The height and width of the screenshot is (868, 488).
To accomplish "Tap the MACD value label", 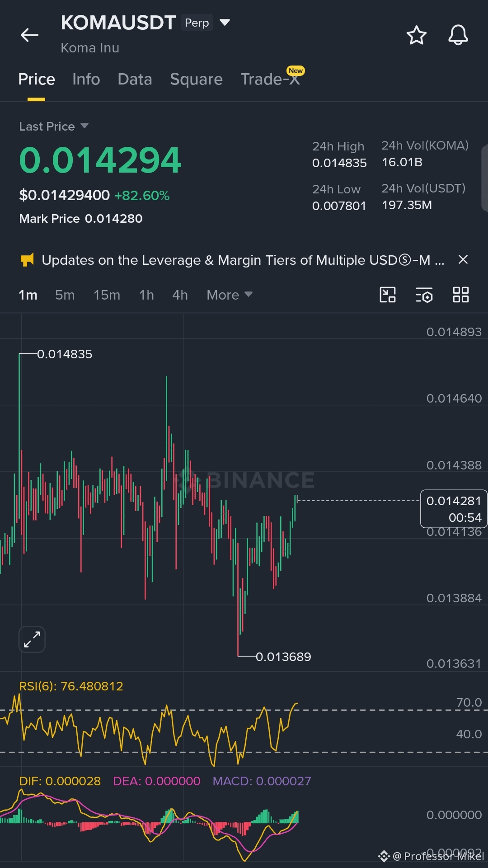I will click(x=262, y=781).
